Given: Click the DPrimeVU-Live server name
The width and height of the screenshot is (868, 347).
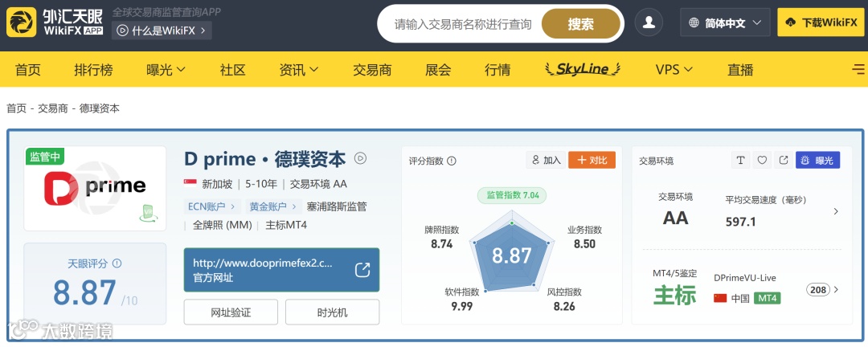Looking at the screenshot, I should pyautogui.click(x=744, y=278).
